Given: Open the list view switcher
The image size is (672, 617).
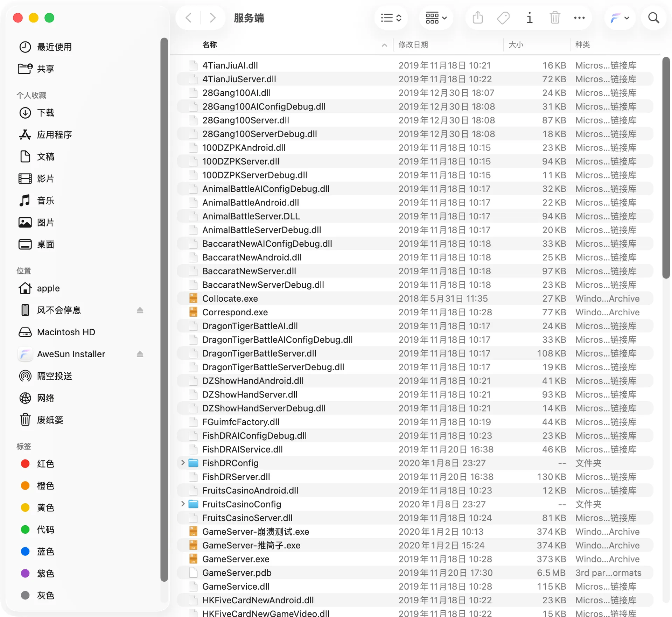Looking at the screenshot, I should point(391,18).
